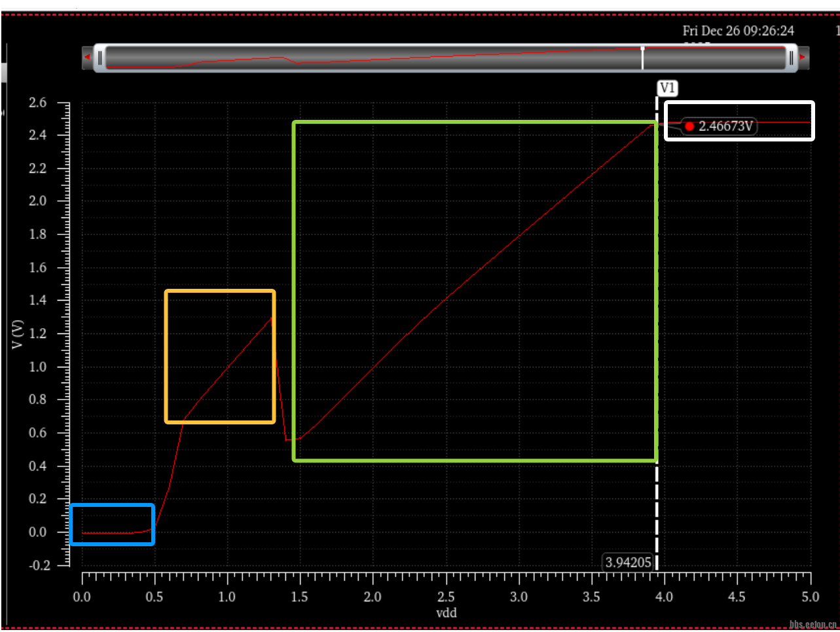Grab the right grip handle of the zoom bar
Screen dimensions: 840x632
point(791,58)
